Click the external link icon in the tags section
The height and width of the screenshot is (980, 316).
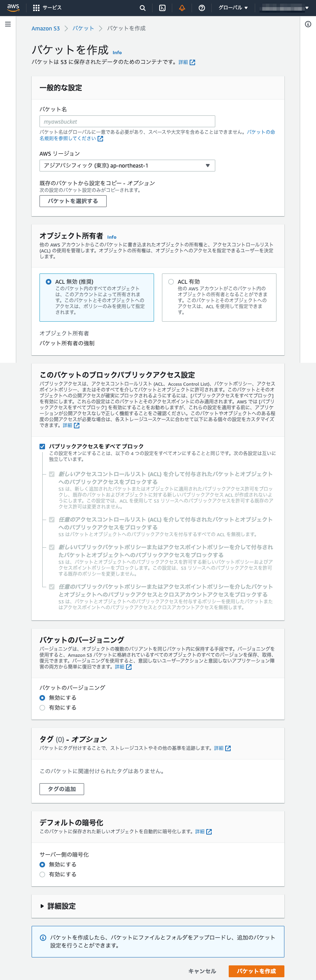pyautogui.click(x=228, y=748)
